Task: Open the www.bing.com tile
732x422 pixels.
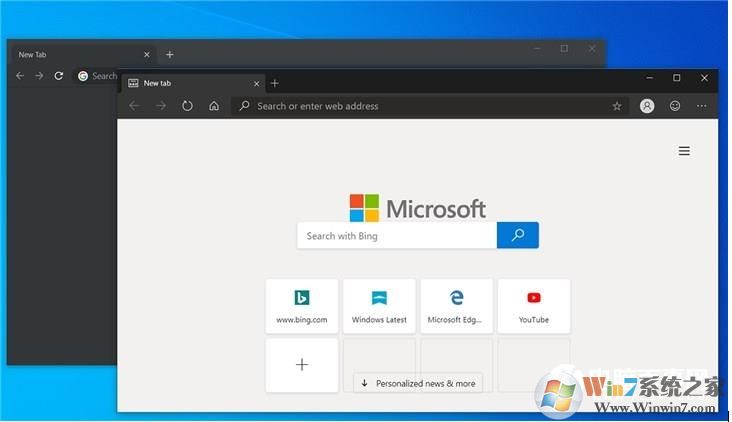Action: (x=302, y=306)
